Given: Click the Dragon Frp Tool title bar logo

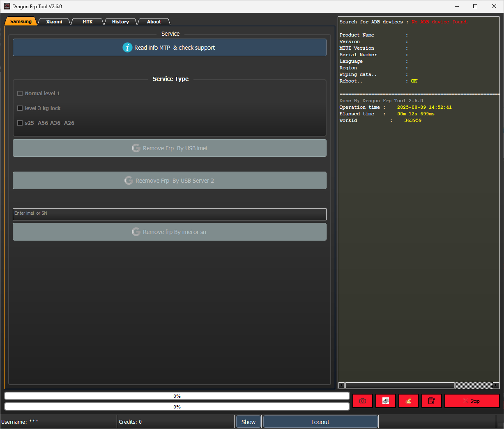Looking at the screenshot, I should tap(7, 6).
